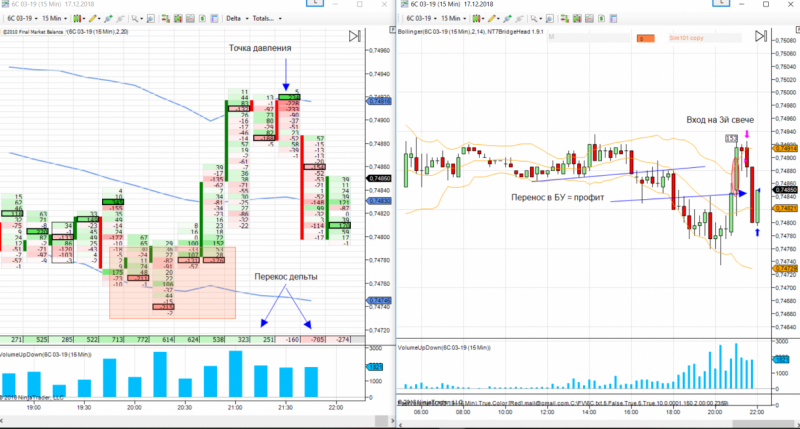The height and width of the screenshot is (429, 800).
Task: Click the -160 delta total cell
Action: tap(288, 339)
